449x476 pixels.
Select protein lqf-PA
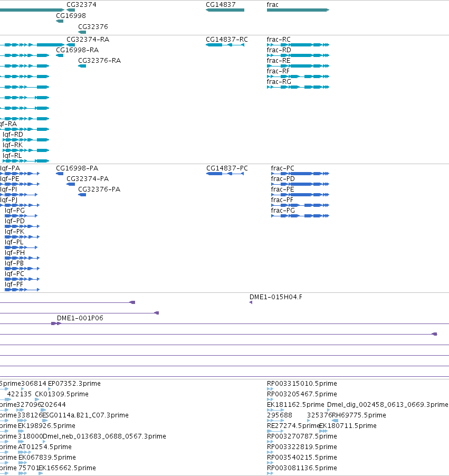pos(10,168)
